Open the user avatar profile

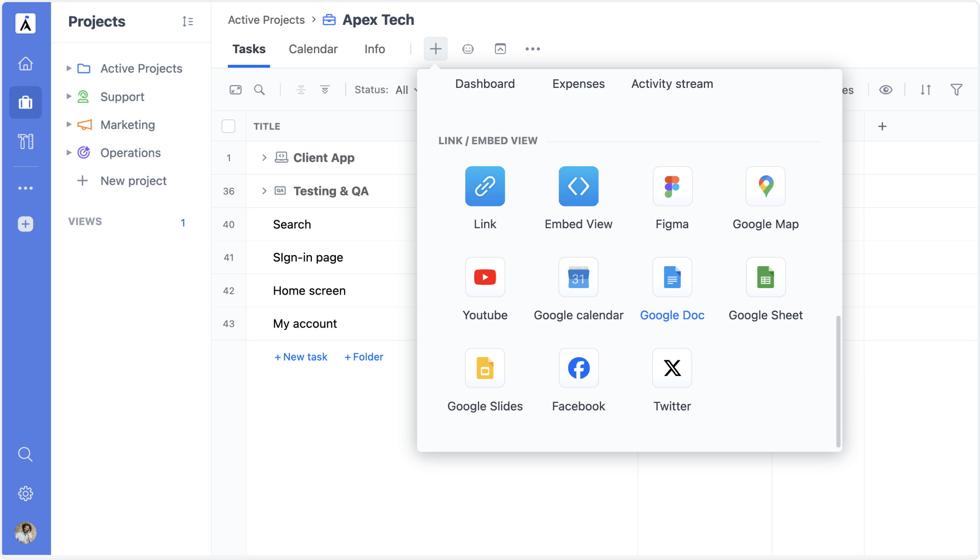tap(26, 533)
